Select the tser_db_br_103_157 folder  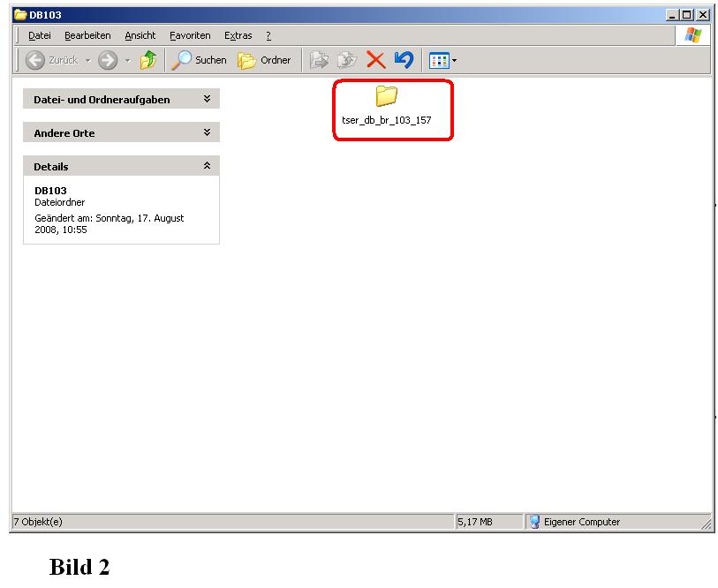(387, 106)
